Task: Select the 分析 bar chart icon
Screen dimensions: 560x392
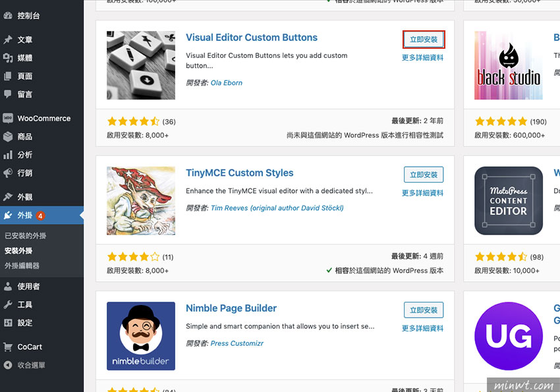Action: pyautogui.click(x=8, y=155)
